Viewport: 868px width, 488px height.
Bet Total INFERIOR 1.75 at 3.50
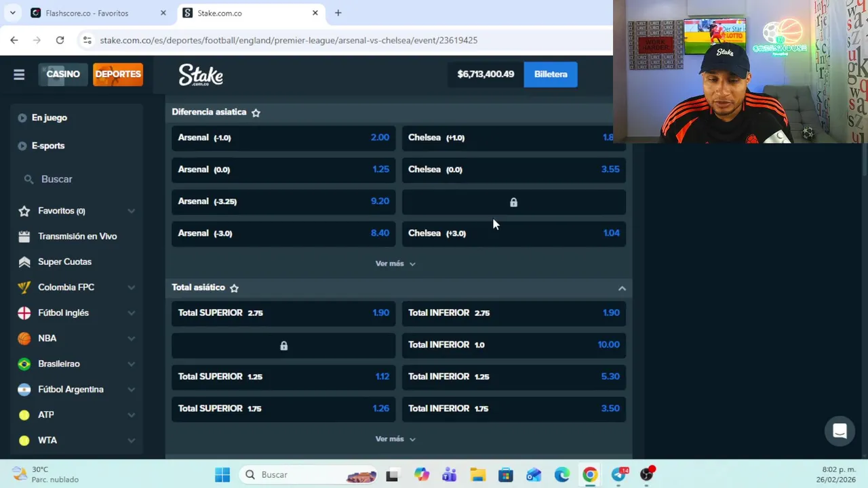click(514, 409)
